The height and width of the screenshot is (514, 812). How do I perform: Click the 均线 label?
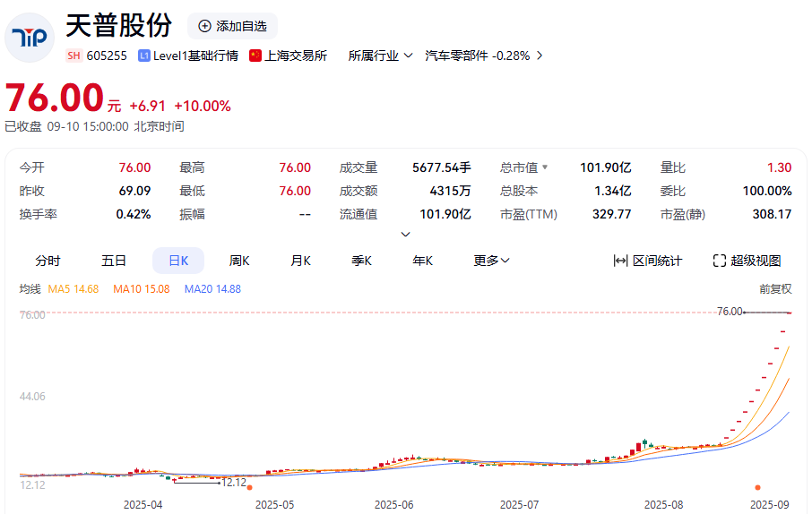click(30, 289)
